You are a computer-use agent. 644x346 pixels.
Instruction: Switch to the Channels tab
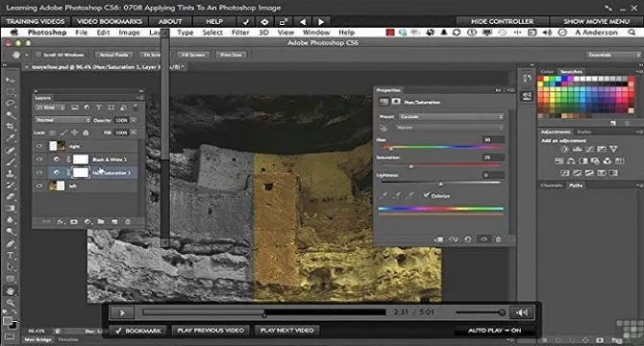pos(552,185)
